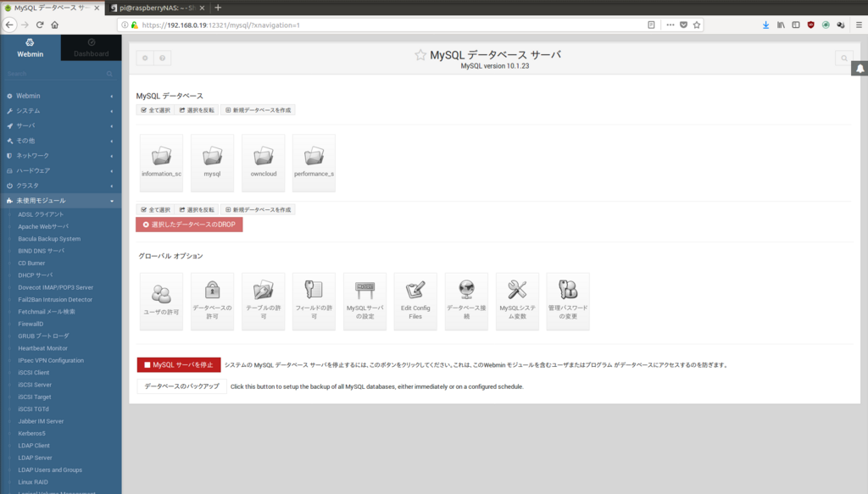
Task: Click 選択したデータベースのDROP button
Action: [x=189, y=225]
